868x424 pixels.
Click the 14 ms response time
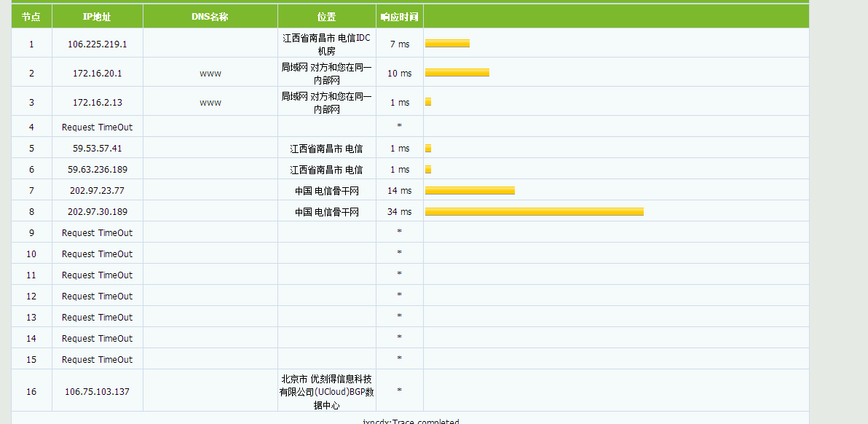[400, 190]
